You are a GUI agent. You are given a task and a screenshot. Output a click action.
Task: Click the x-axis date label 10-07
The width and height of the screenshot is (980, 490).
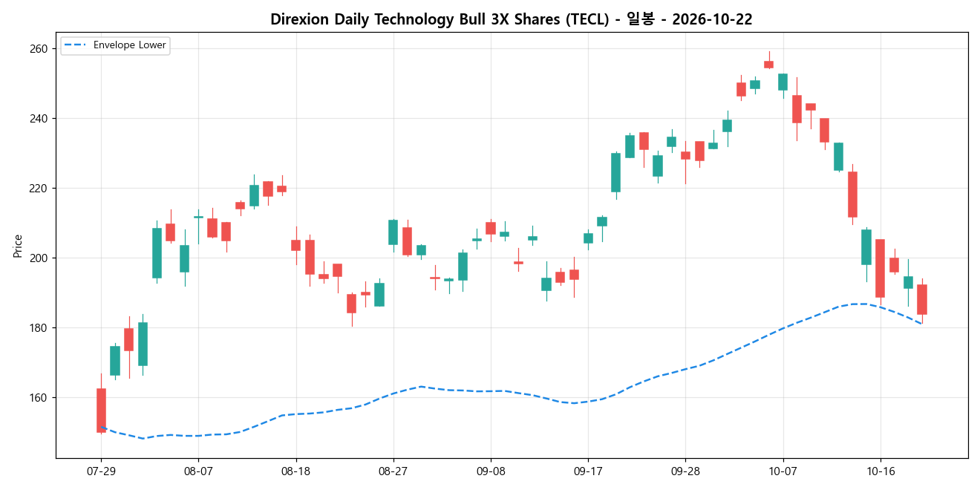pyautogui.click(x=783, y=471)
